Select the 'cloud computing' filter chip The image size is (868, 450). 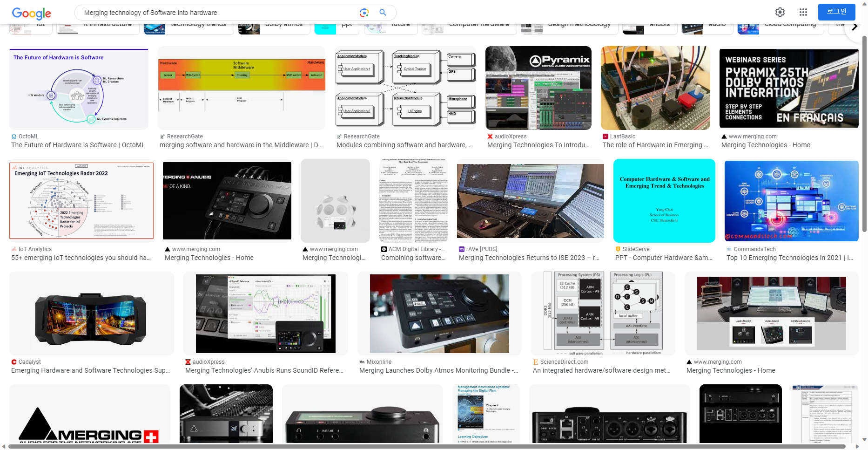(781, 28)
